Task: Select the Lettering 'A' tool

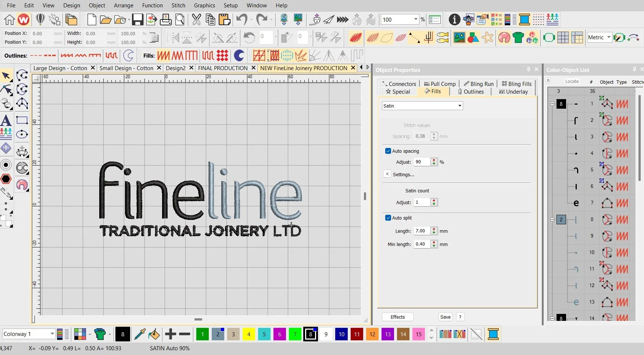Action: 6,120
